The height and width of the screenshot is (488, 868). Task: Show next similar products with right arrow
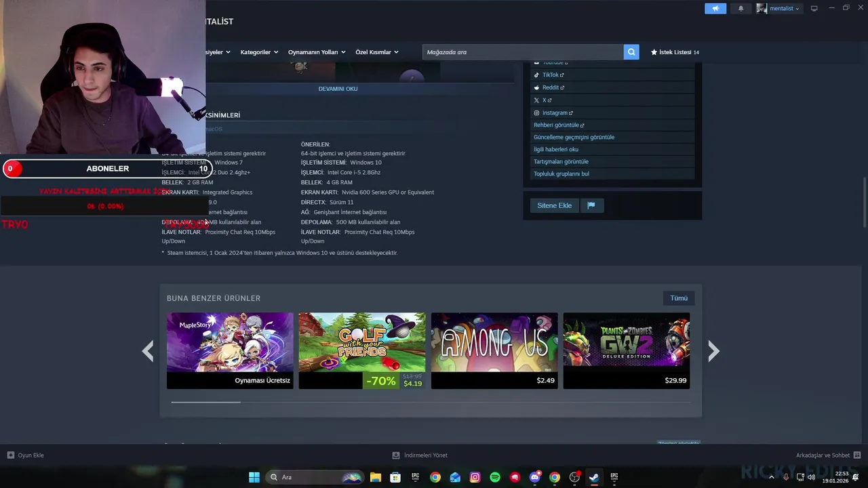[713, 351]
